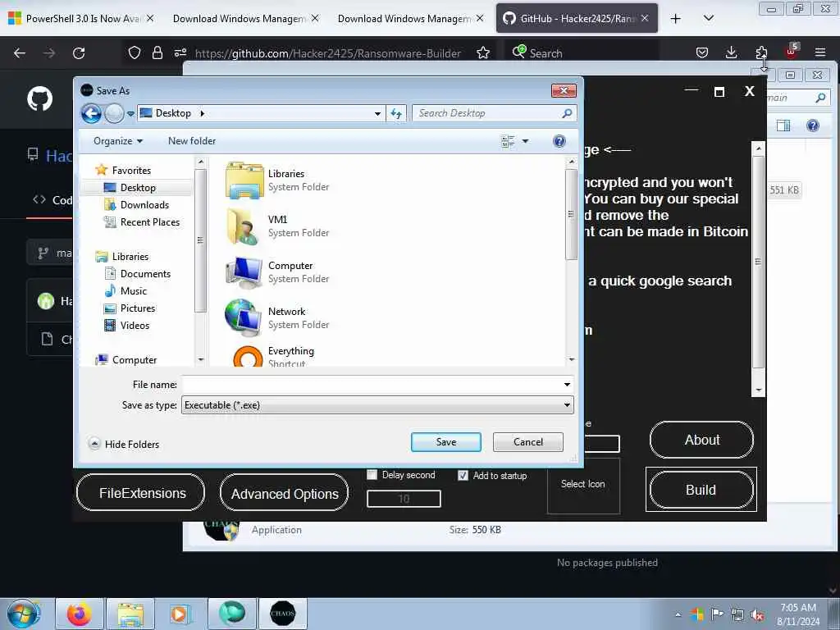The image size is (840, 630).
Task: Hide Folders in the Save As dialog
Action: [x=125, y=444]
